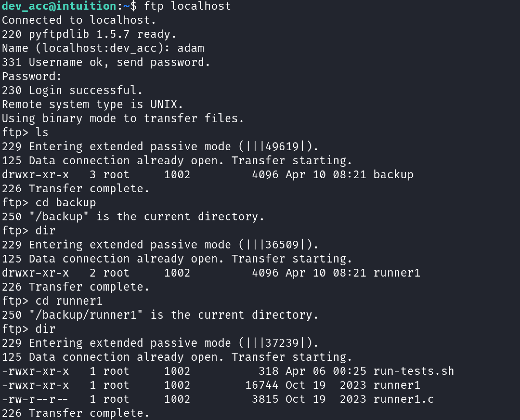This screenshot has width=520, height=420.
Task: Click the "/backup/runner1" current directory path
Action: tap(86, 315)
